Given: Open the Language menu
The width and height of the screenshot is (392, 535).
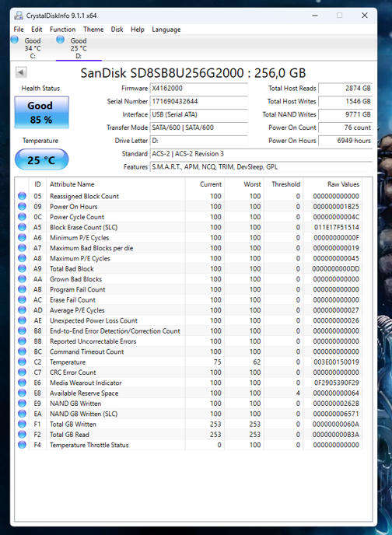Looking at the screenshot, I should [x=166, y=30].
